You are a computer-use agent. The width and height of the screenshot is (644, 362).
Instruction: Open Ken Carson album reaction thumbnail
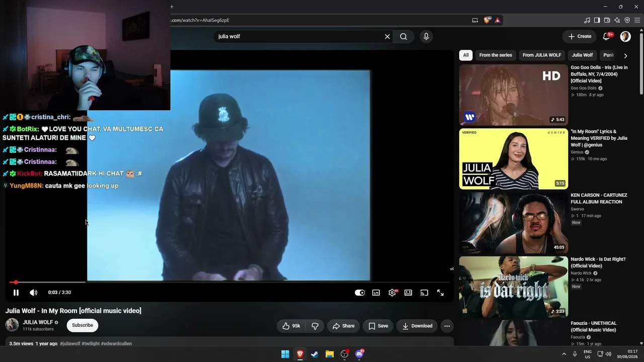[x=514, y=223]
